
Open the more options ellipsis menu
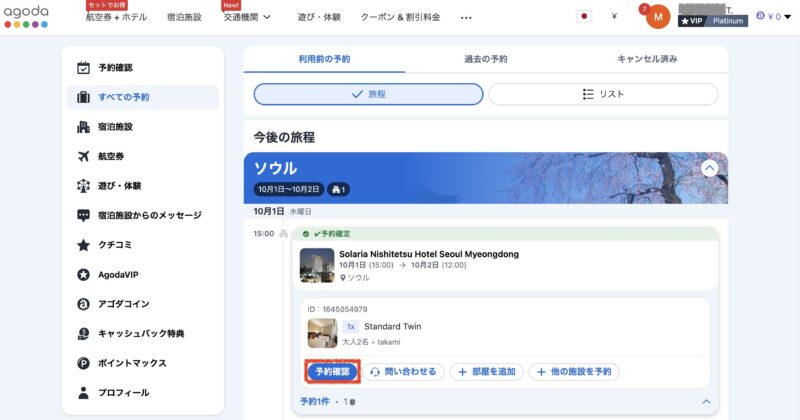click(466, 17)
